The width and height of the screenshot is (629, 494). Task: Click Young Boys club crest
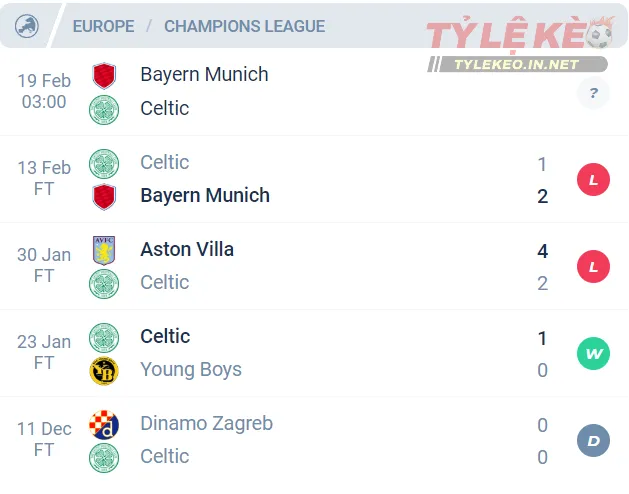tap(103, 371)
